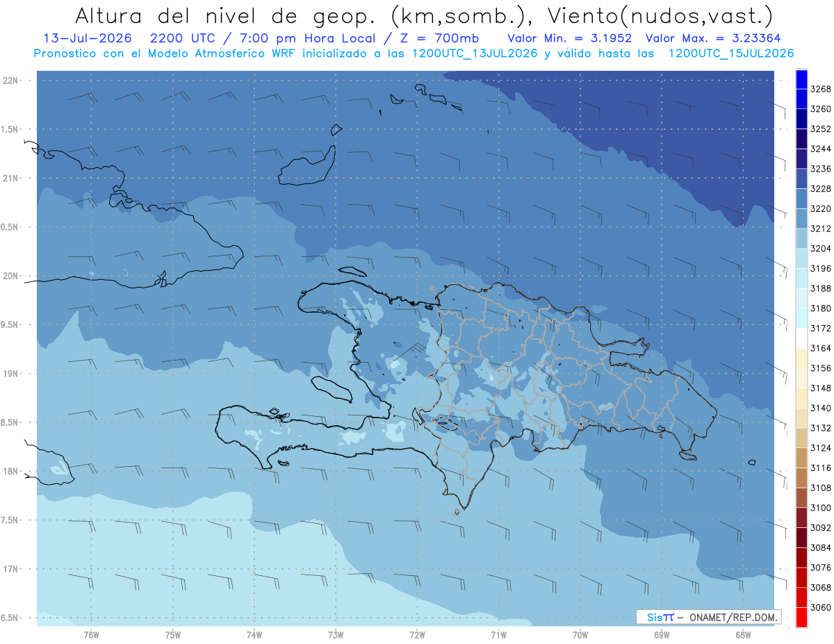The height and width of the screenshot is (644, 834).
Task: Click the 69W longitude axis label
Action: [662, 634]
